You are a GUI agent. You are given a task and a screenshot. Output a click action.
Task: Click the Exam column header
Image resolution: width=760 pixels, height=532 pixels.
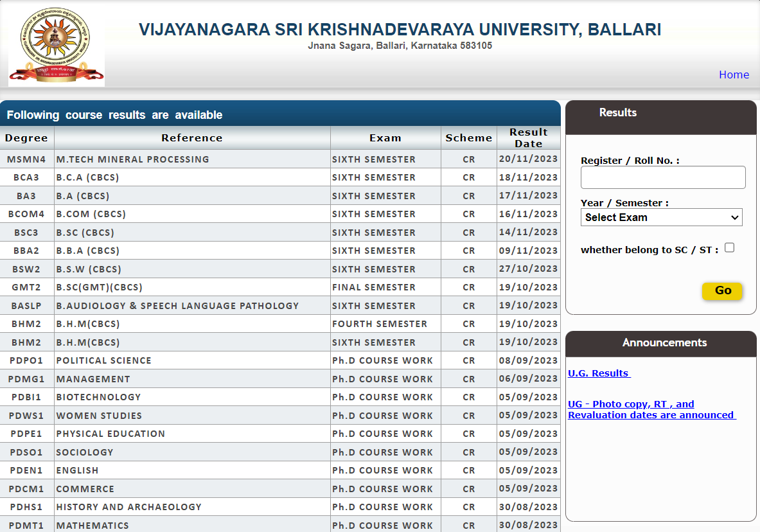385,137
